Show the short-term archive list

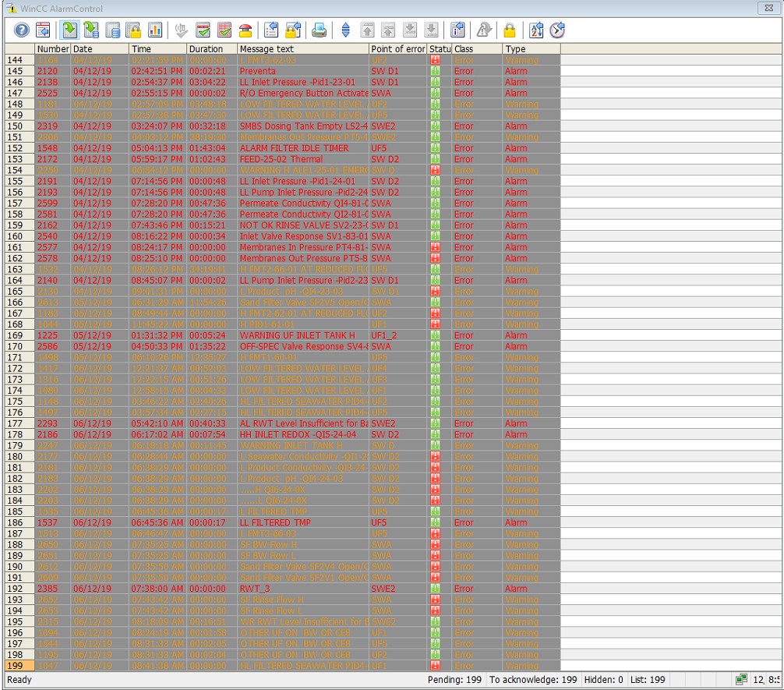[x=92, y=30]
